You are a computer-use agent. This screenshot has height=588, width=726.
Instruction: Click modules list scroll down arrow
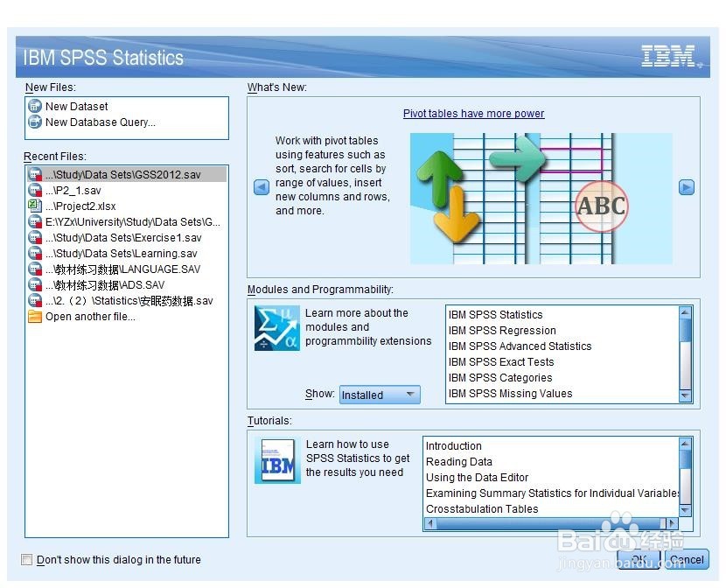tap(685, 395)
